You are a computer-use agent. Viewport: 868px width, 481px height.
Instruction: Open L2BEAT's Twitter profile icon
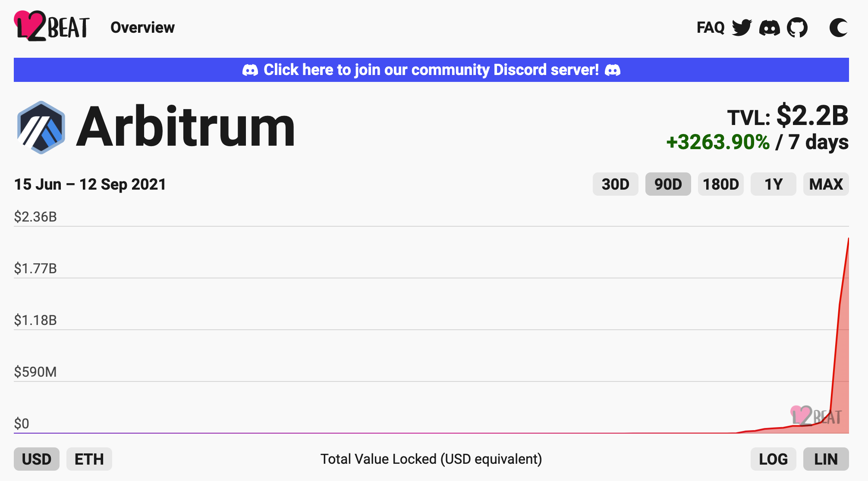(742, 28)
